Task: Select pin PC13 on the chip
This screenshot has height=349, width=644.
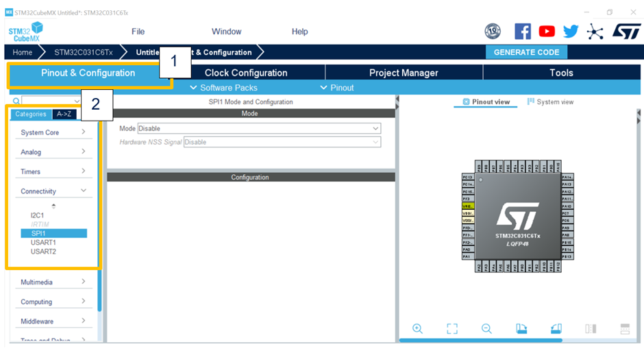Action: pos(468,177)
